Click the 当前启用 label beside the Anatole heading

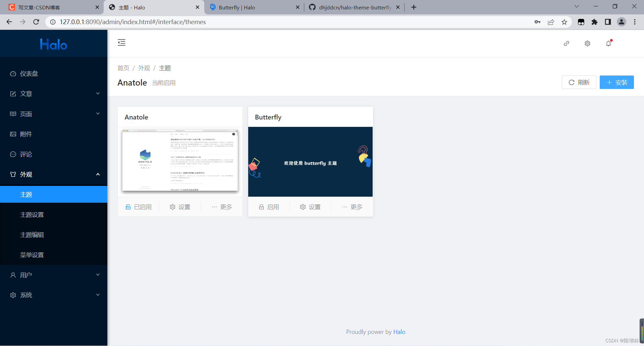164,83
